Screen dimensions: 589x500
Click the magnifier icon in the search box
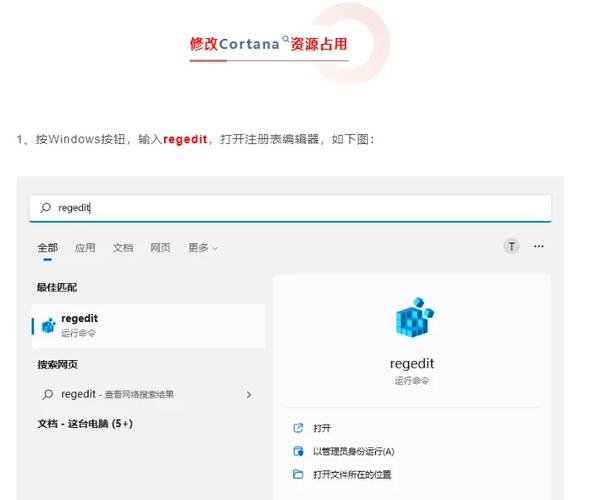46,207
